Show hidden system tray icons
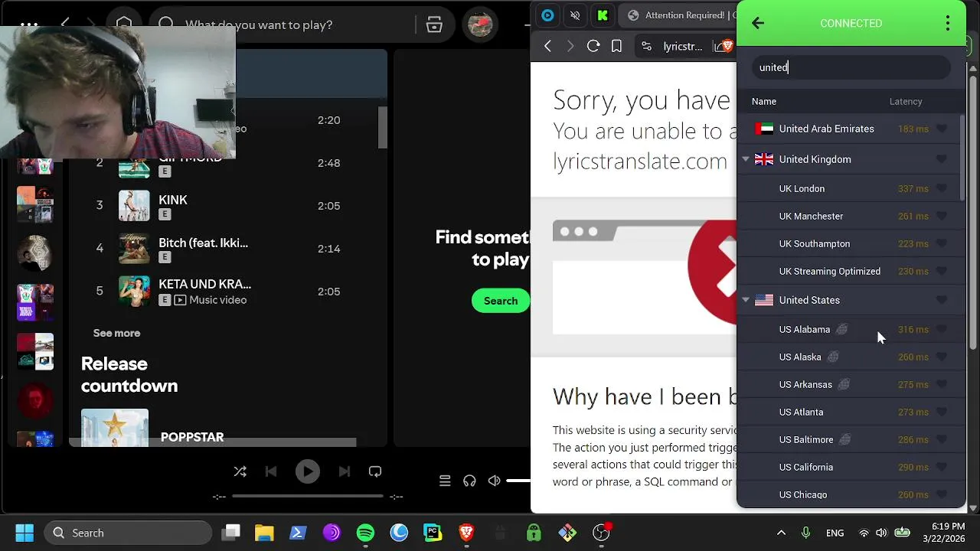Image resolution: width=980 pixels, height=551 pixels. [781, 533]
